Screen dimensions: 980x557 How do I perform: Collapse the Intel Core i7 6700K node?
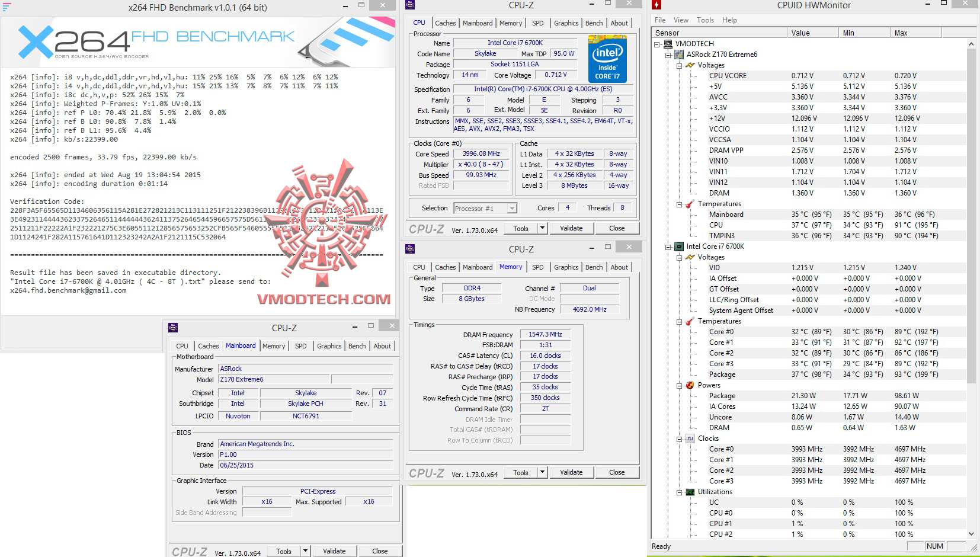click(668, 247)
